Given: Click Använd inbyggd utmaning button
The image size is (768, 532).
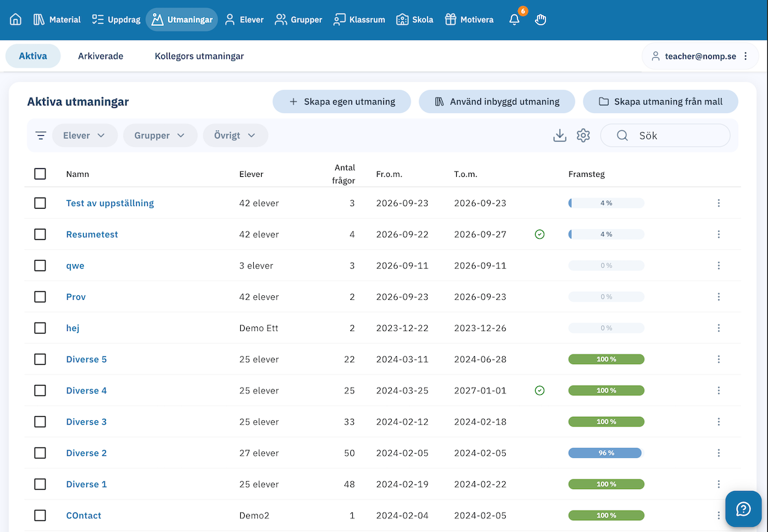Looking at the screenshot, I should pyautogui.click(x=497, y=102).
